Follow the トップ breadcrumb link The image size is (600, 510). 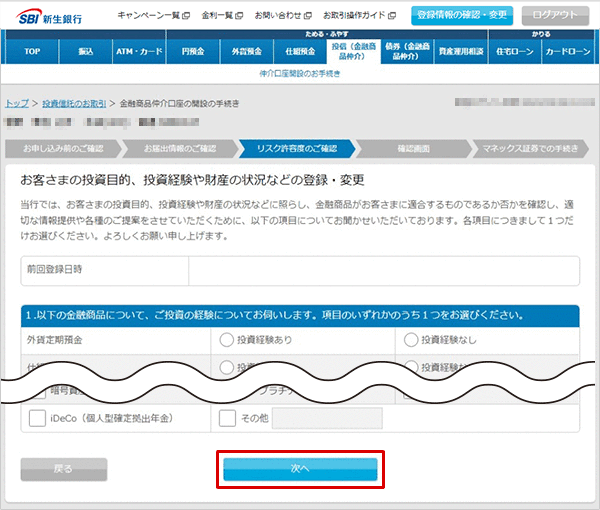point(17,103)
